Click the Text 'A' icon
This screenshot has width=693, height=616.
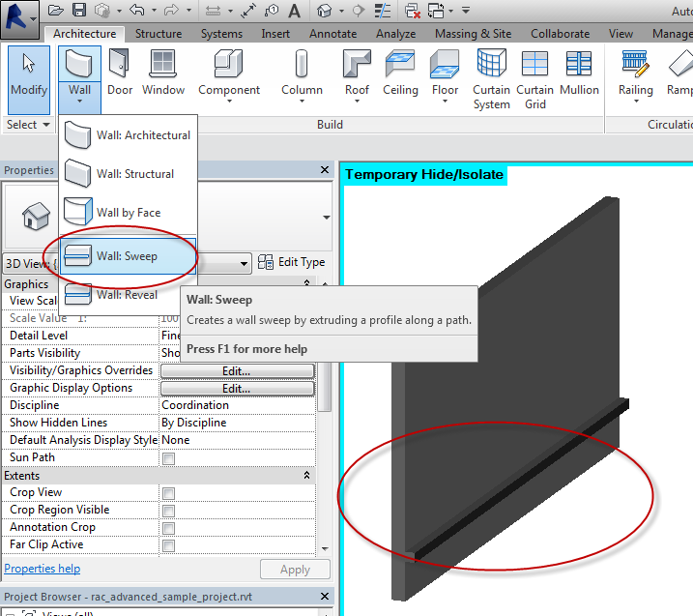[295, 11]
